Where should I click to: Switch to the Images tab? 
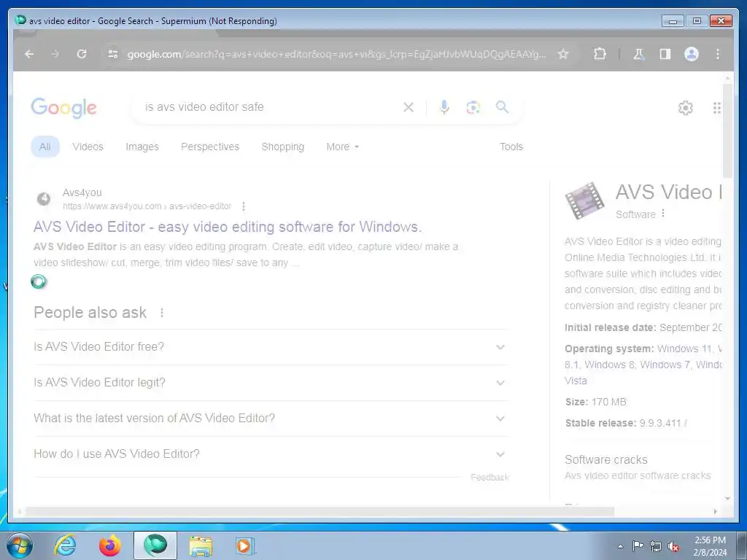pos(142,147)
